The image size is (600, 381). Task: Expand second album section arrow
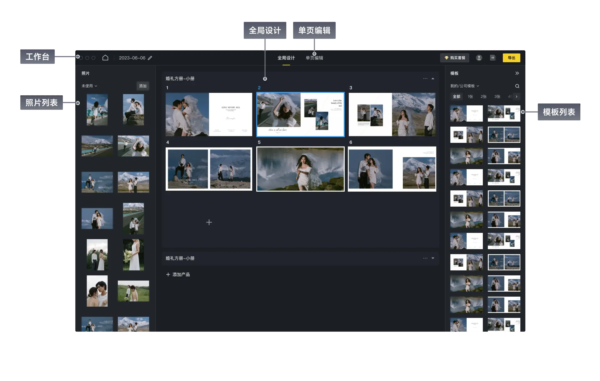(x=433, y=258)
